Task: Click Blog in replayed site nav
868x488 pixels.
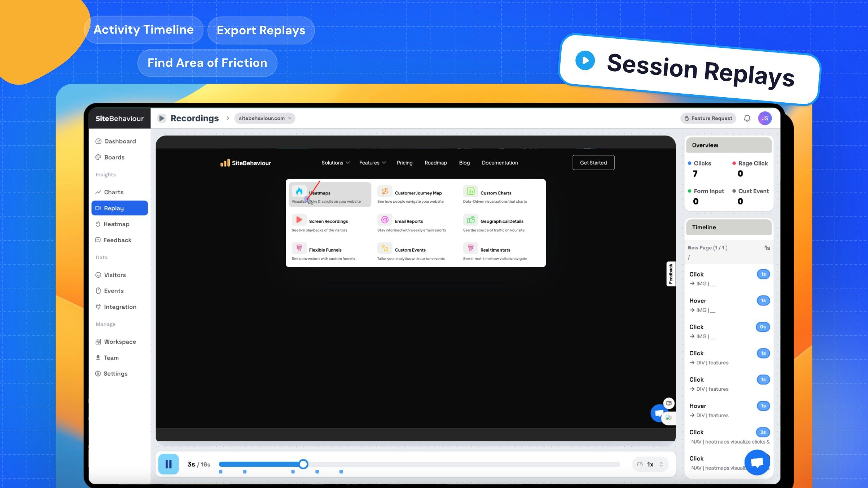Action: (x=464, y=163)
